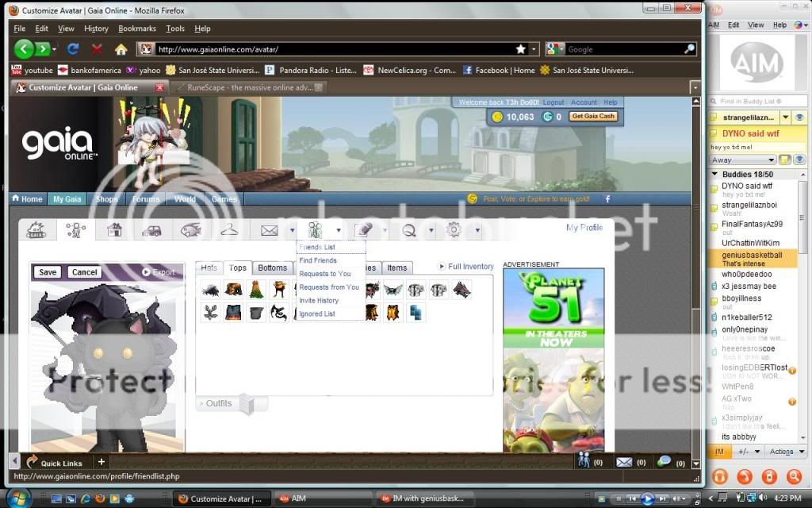Collapse the Buddies 18/50 group

click(x=715, y=175)
